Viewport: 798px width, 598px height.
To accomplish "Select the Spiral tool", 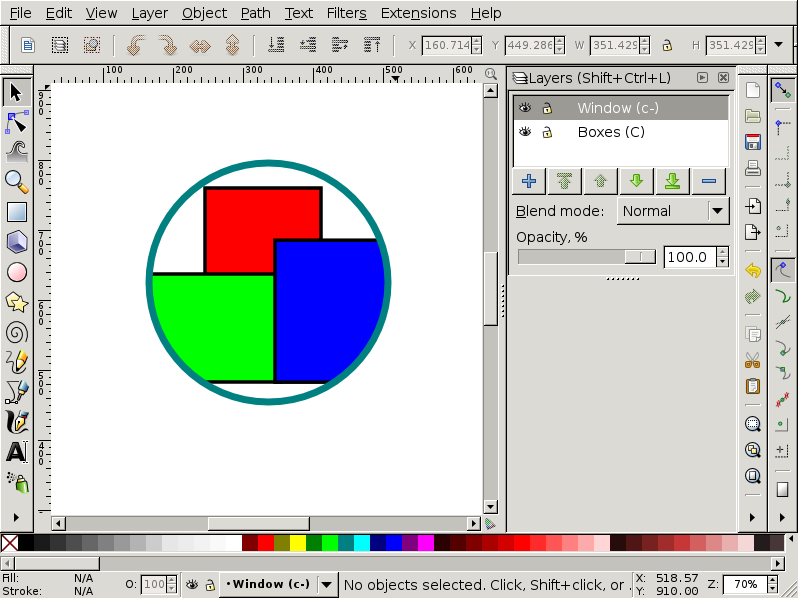I will pos(16,332).
